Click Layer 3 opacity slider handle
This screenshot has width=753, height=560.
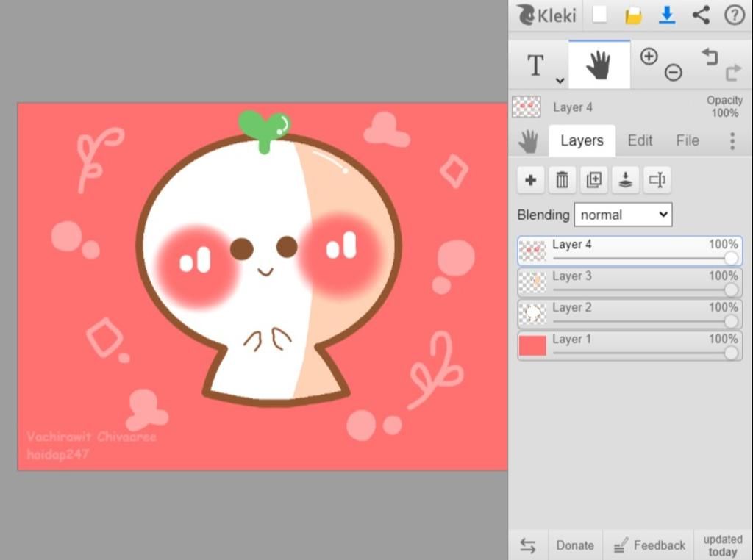(732, 290)
